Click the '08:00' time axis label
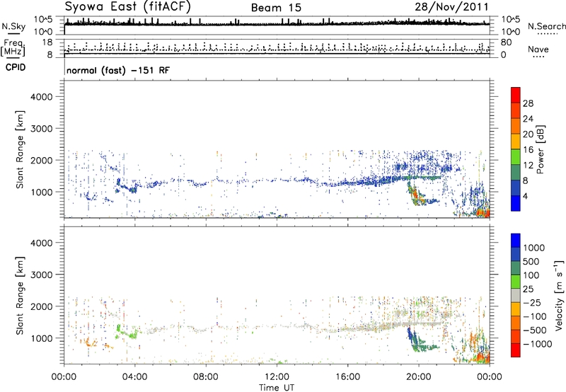 [x=206, y=377]
